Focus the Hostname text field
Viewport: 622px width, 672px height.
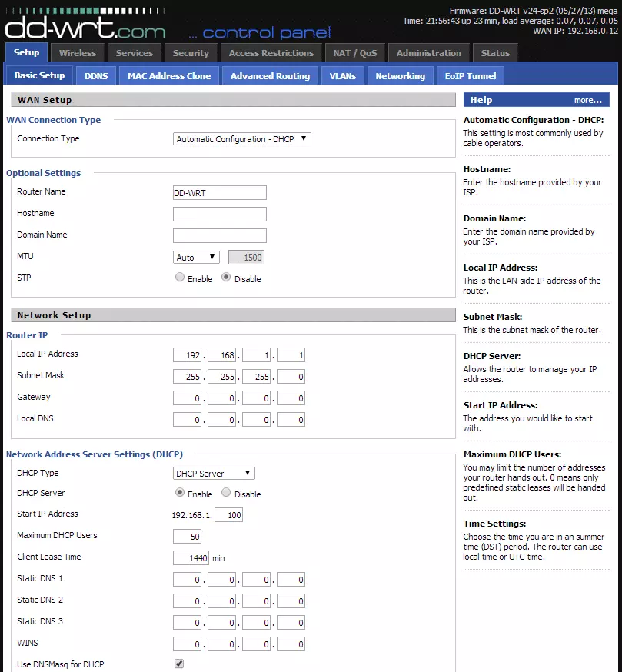coord(220,215)
